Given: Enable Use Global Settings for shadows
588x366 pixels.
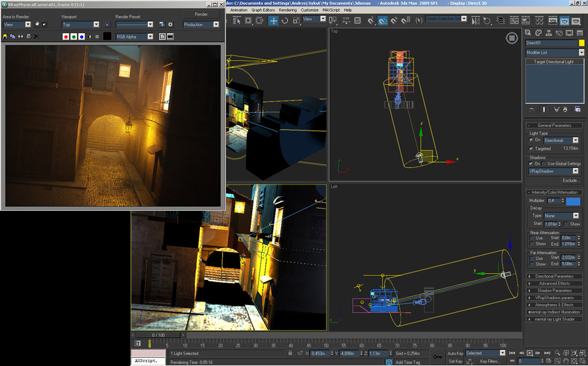Looking at the screenshot, I should click(x=544, y=164).
